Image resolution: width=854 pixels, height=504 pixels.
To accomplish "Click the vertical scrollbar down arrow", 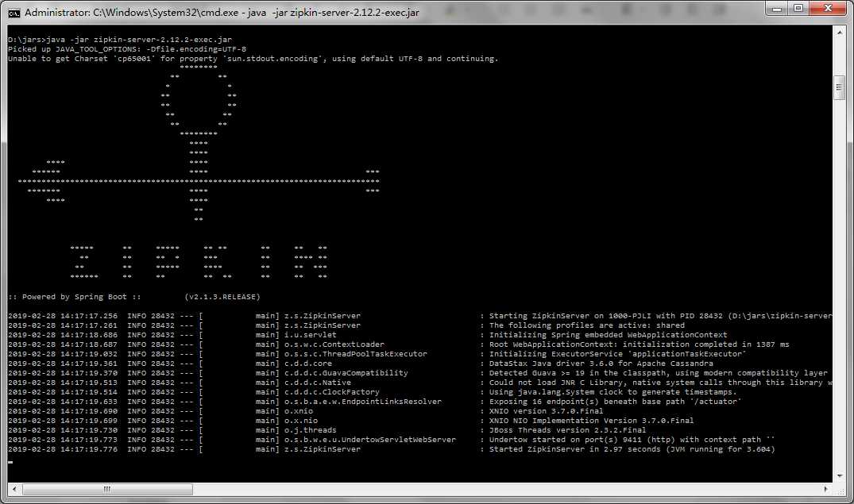I will point(839,475).
